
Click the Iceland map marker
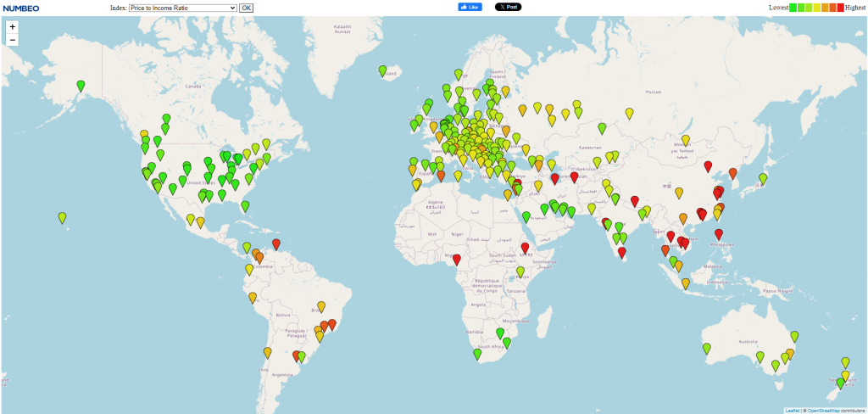pos(383,70)
